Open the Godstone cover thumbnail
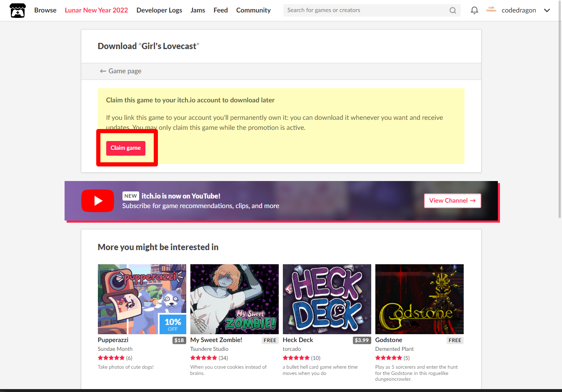 click(420, 299)
